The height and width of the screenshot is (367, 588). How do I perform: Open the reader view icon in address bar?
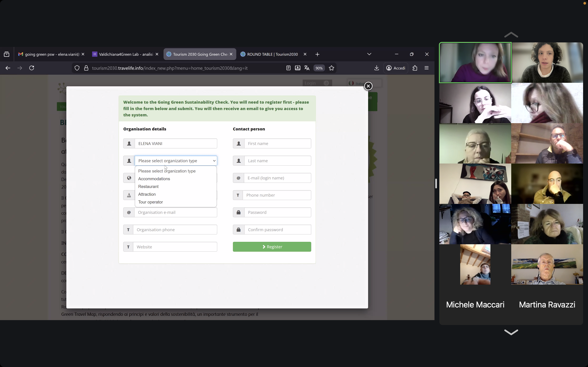coord(288,68)
